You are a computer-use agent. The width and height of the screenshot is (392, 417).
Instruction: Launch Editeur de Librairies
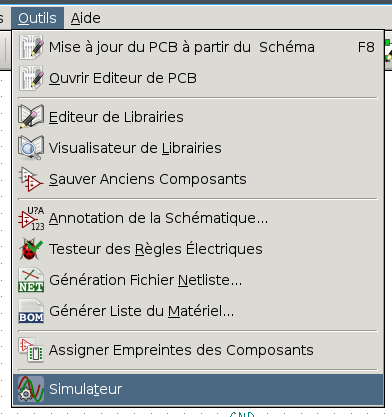198,117
